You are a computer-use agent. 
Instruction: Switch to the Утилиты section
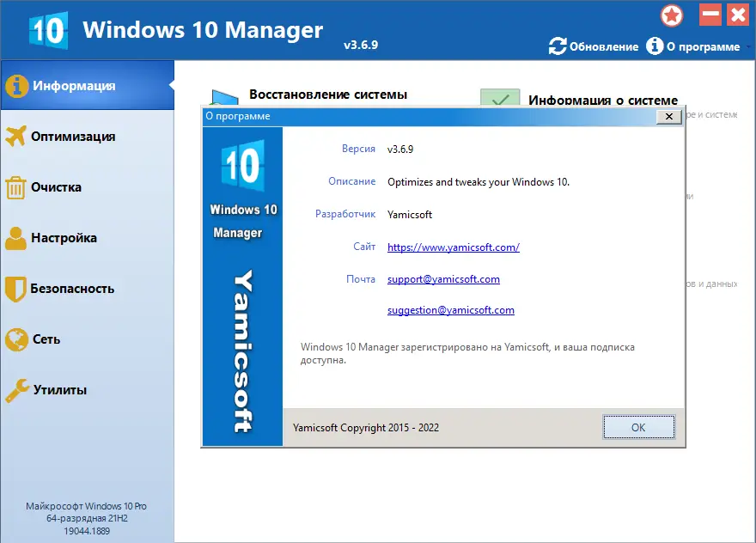click(88, 390)
